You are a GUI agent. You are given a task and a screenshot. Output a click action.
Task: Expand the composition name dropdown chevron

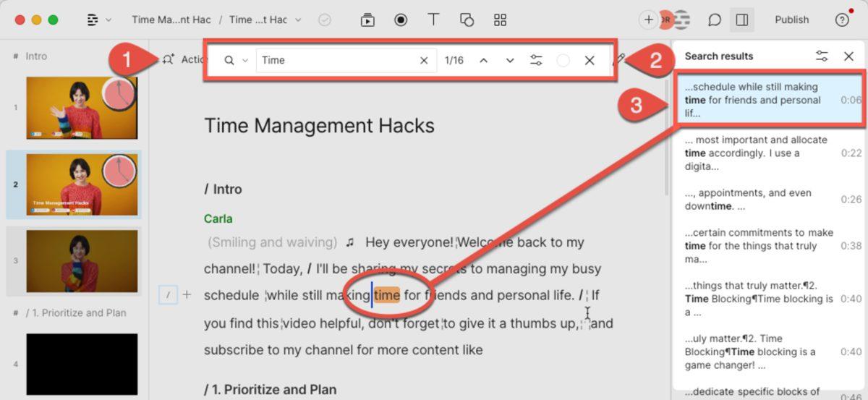(299, 20)
